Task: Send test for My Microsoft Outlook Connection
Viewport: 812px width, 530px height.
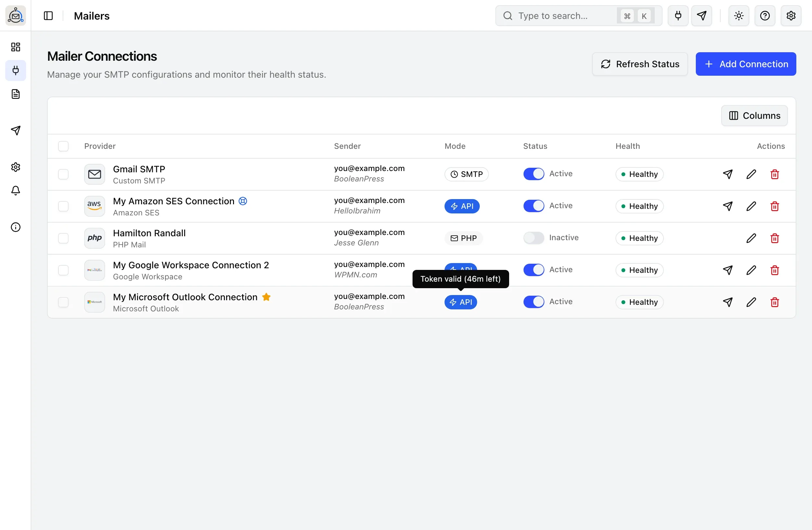Action: [727, 302]
